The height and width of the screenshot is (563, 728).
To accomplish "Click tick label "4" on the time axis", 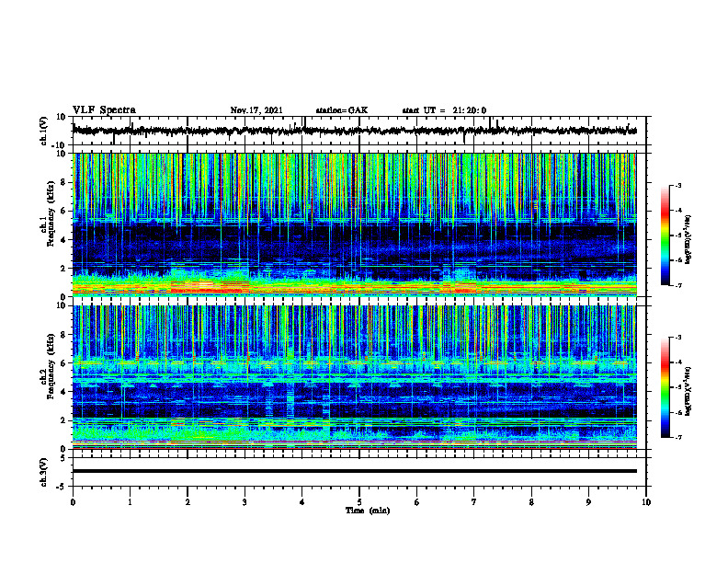I will [302, 502].
